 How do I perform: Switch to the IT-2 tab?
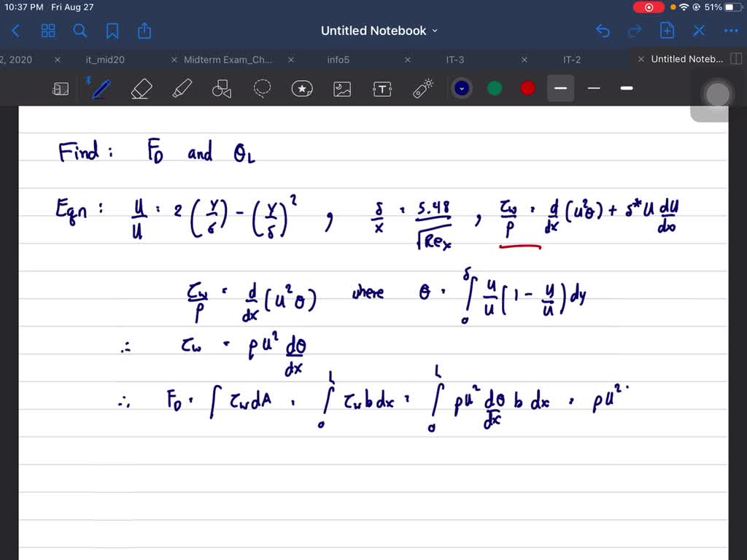[570, 59]
